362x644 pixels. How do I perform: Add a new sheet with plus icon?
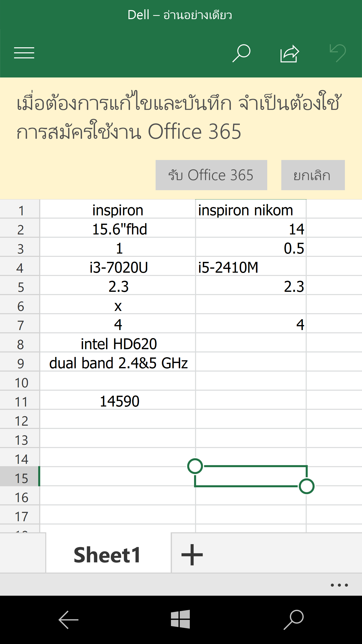point(192,555)
